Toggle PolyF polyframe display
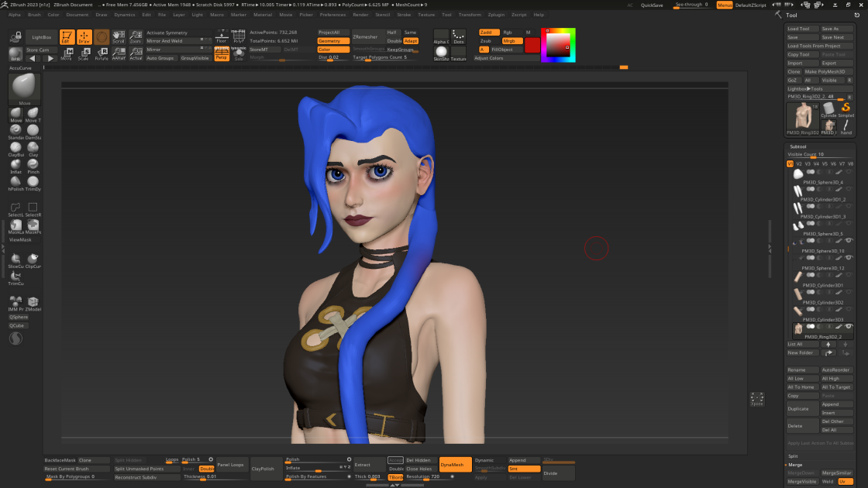Viewport: 868px width, 488px height. (239, 36)
